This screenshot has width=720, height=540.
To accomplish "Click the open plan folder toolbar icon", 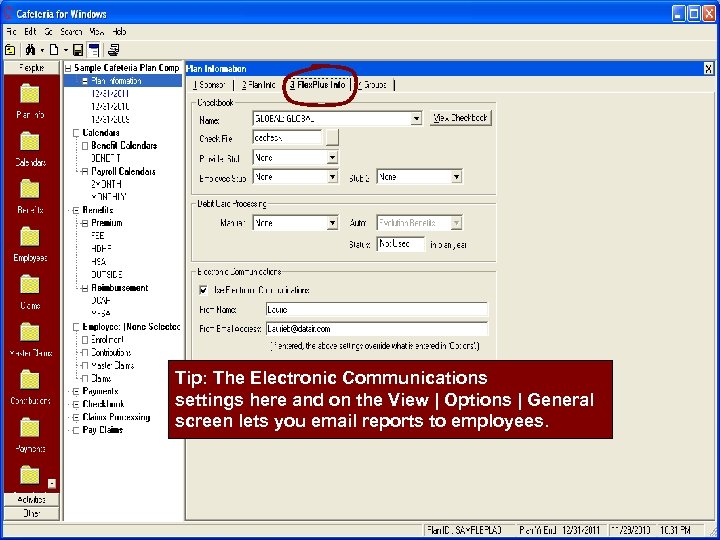I will 10,50.
